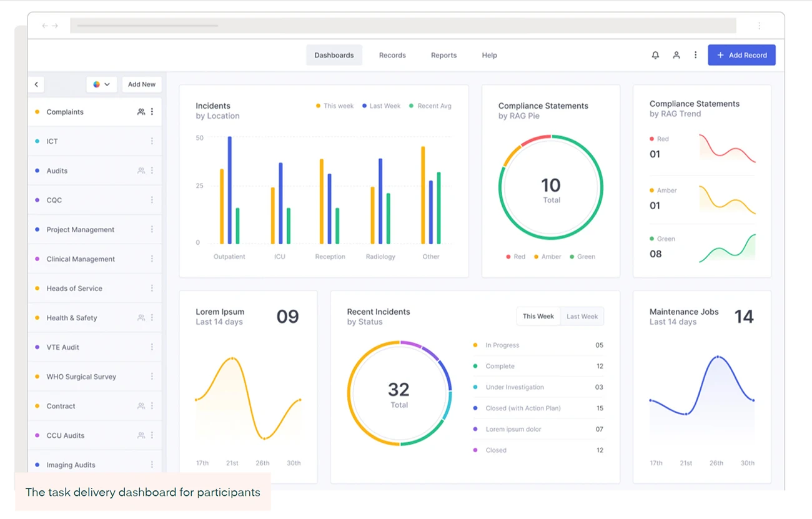Open the ICT row three-dot menu
The height and width of the screenshot is (519, 812).
[x=152, y=141]
